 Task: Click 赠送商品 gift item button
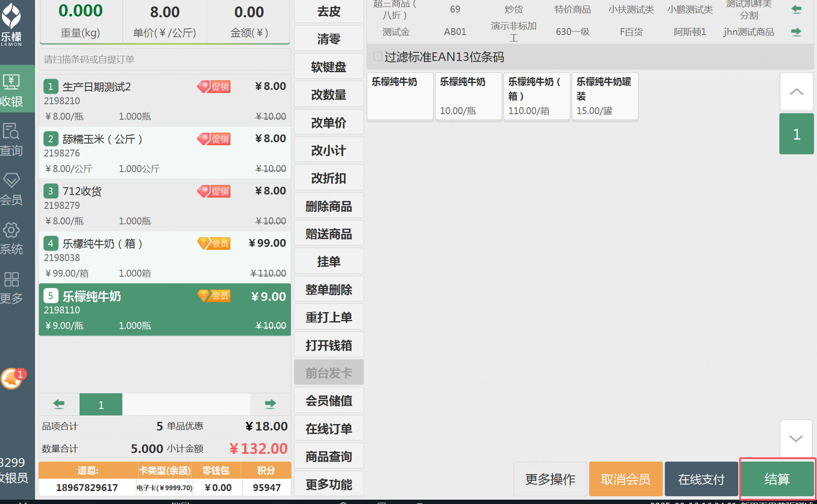point(329,234)
